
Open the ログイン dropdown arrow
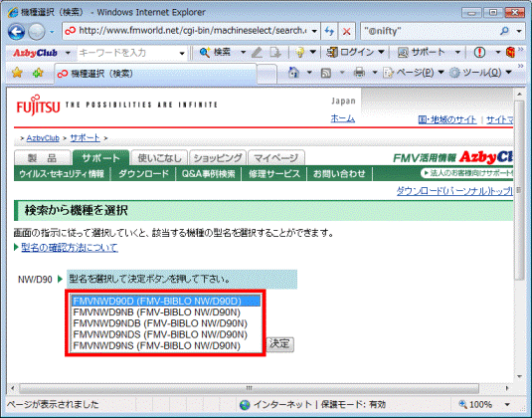381,53
